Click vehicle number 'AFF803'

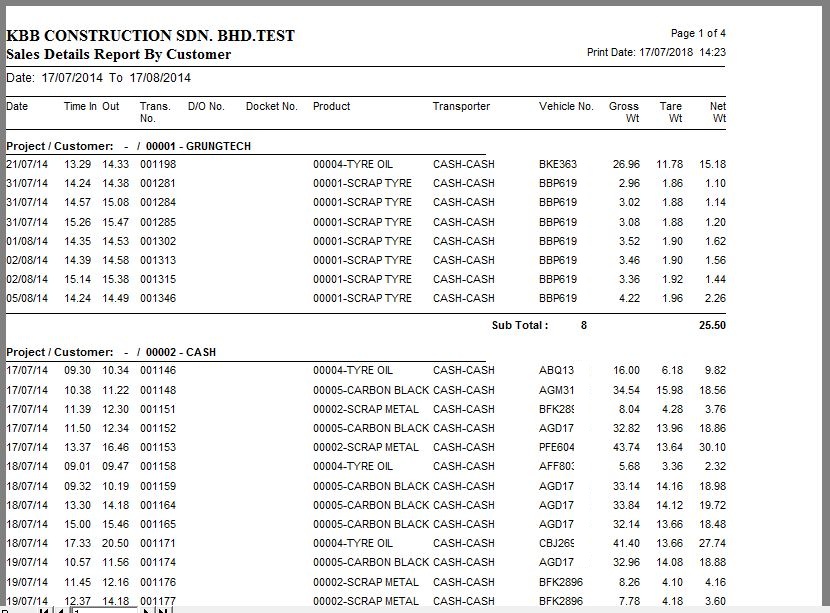(x=557, y=467)
